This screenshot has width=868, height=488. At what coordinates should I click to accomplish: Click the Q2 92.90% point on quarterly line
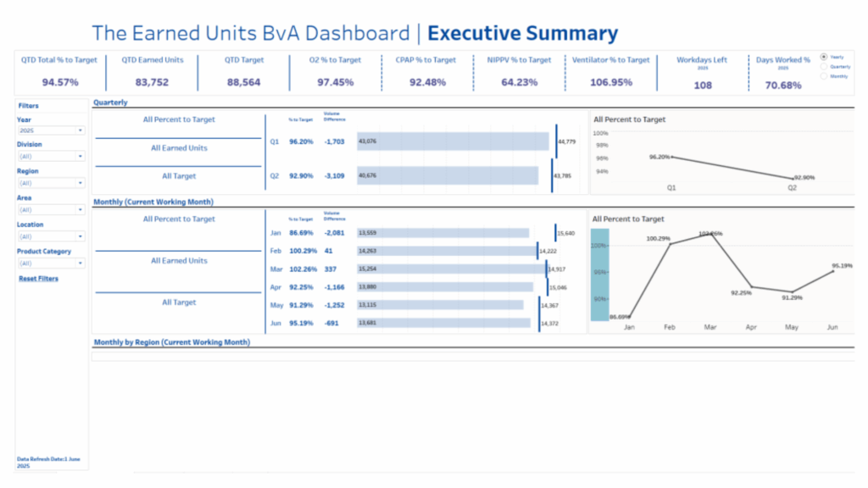(793, 179)
